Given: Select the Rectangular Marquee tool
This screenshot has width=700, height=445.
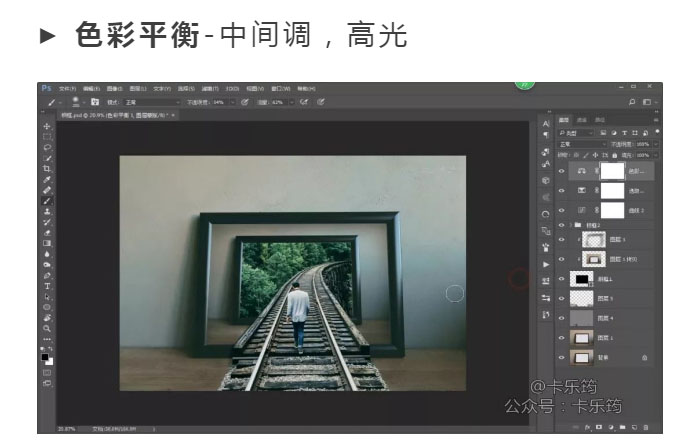Looking at the screenshot, I should tap(47, 137).
